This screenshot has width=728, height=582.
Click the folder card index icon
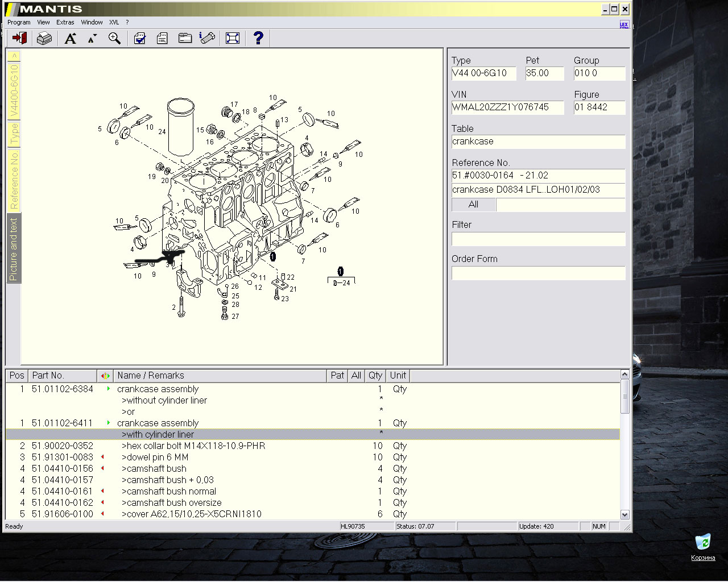coord(185,38)
